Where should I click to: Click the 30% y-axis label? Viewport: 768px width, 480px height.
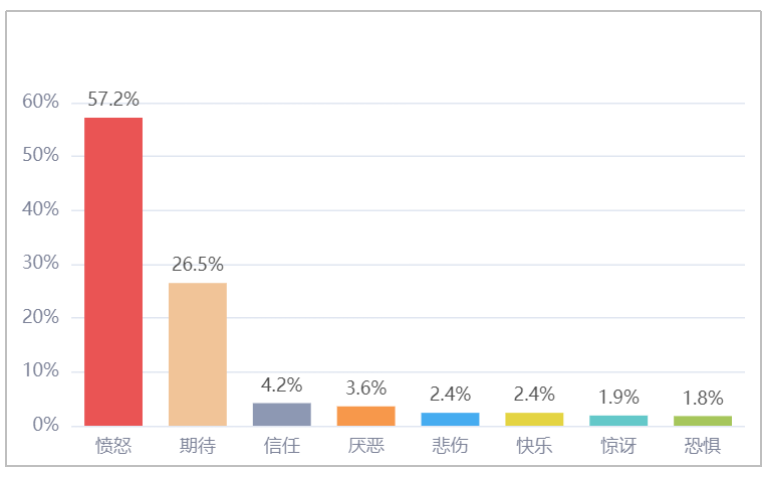41,263
